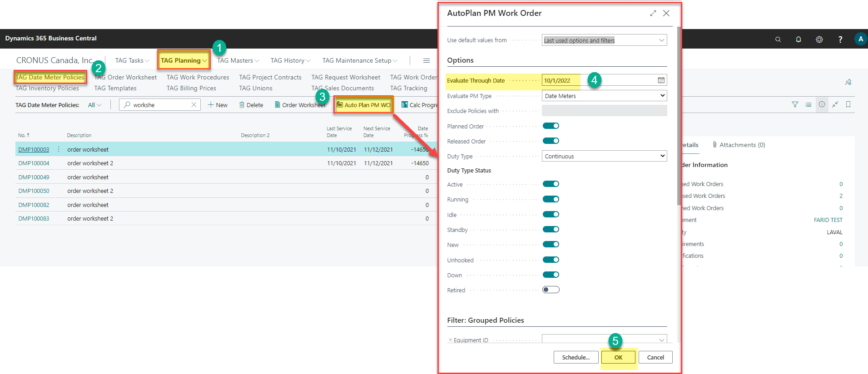
Task: Open calendar picker for Evaluate Through Date
Action: [x=661, y=80]
